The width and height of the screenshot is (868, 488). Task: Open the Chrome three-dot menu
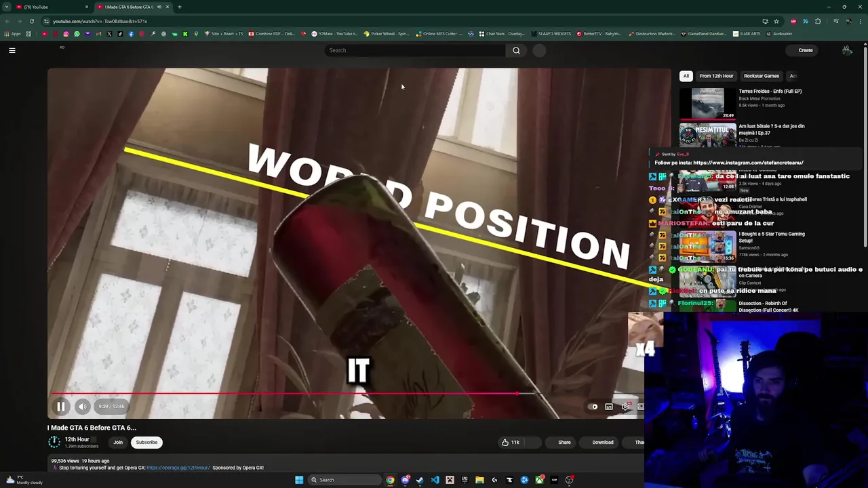(x=861, y=21)
